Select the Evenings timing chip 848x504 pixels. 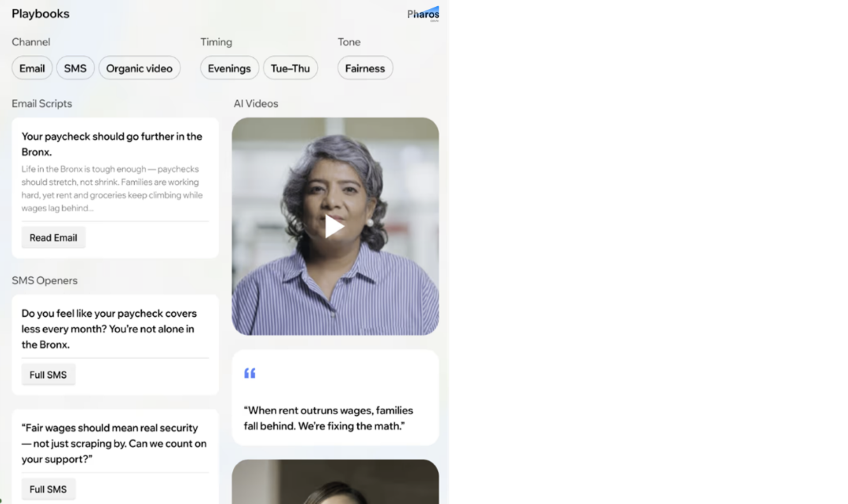click(x=229, y=68)
